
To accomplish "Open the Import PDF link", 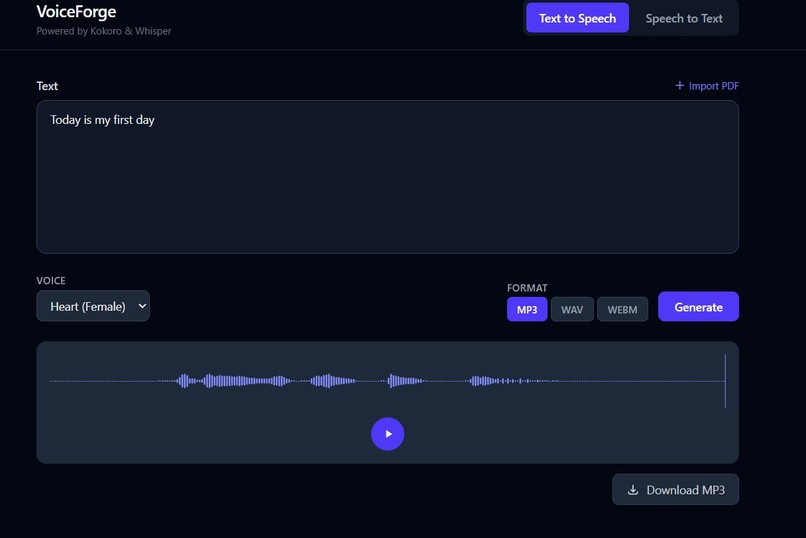I will coord(707,86).
